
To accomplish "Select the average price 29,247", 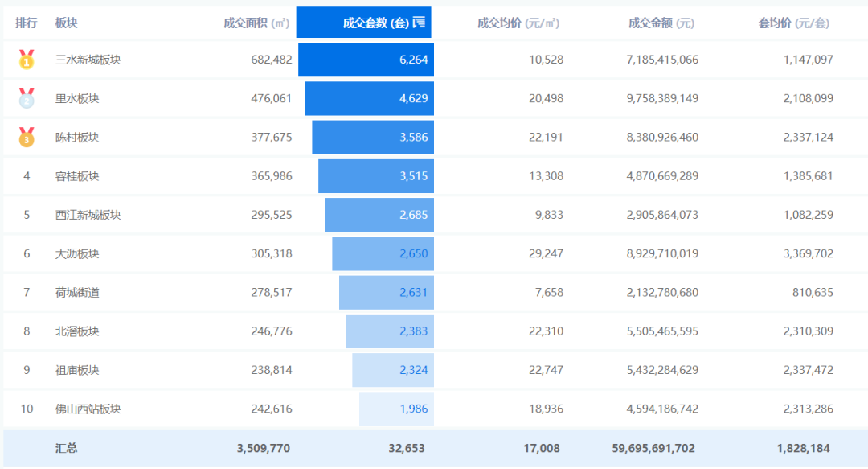I will click(546, 254).
